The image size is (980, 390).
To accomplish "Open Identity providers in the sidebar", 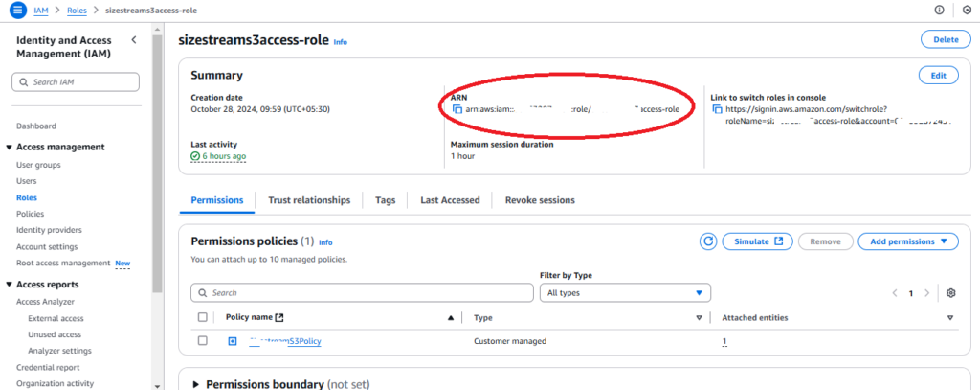I will pos(49,230).
